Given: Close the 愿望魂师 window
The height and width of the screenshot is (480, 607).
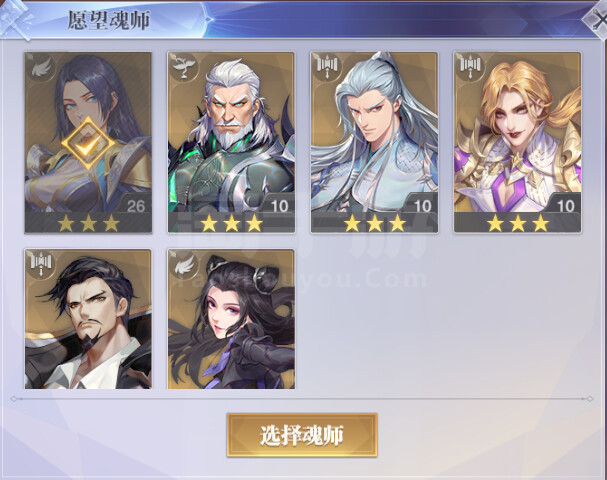Looking at the screenshot, I should click(x=598, y=17).
